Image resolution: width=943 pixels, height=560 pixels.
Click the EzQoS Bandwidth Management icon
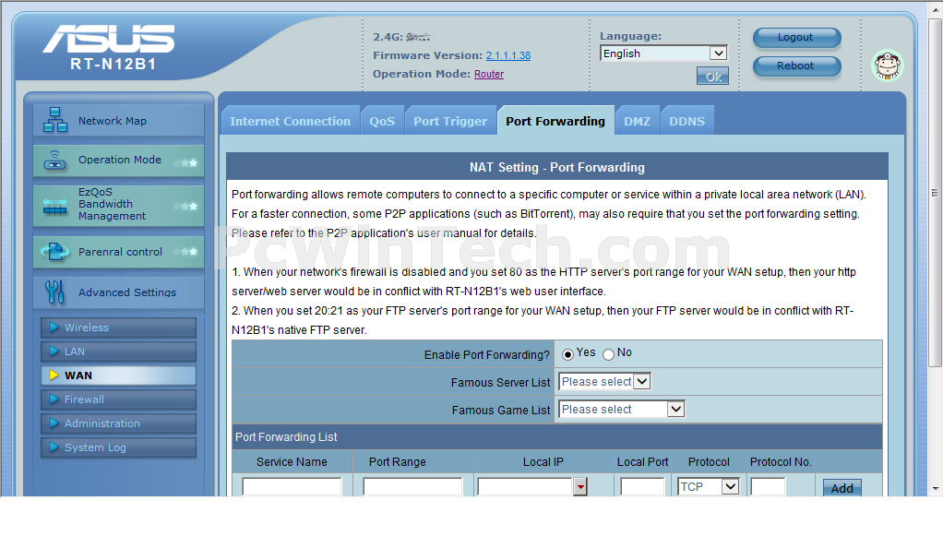pyautogui.click(x=54, y=208)
